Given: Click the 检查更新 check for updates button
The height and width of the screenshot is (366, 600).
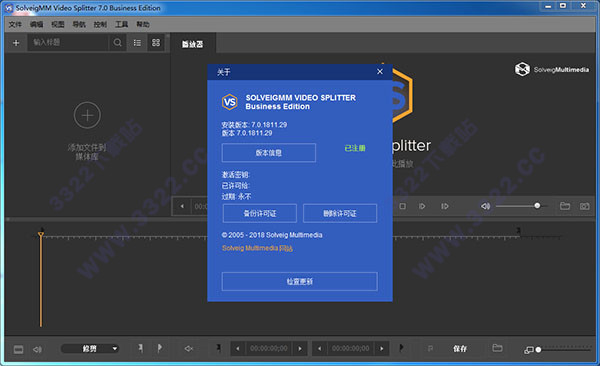Looking at the screenshot, I should click(300, 281).
